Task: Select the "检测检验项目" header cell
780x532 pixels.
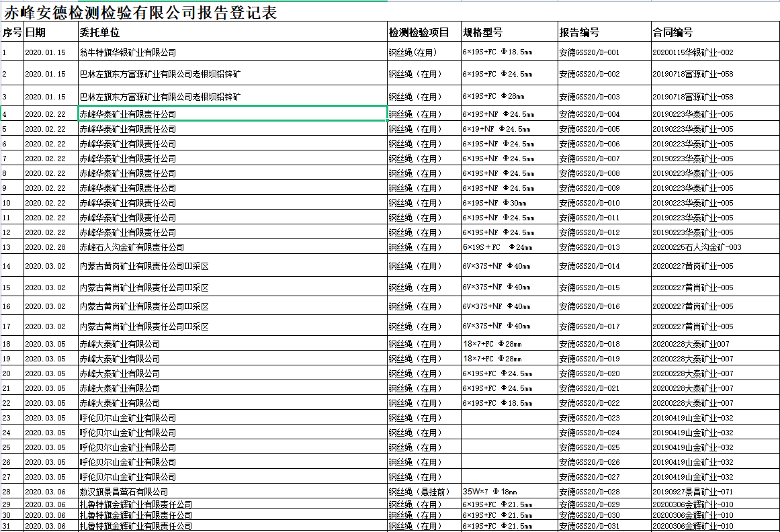Action: (x=424, y=32)
